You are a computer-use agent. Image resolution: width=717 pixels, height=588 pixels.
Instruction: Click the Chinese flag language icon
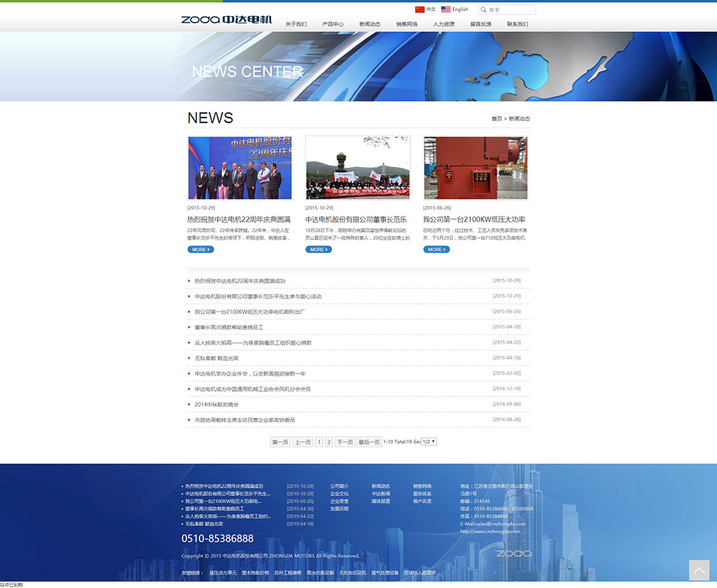(x=419, y=10)
